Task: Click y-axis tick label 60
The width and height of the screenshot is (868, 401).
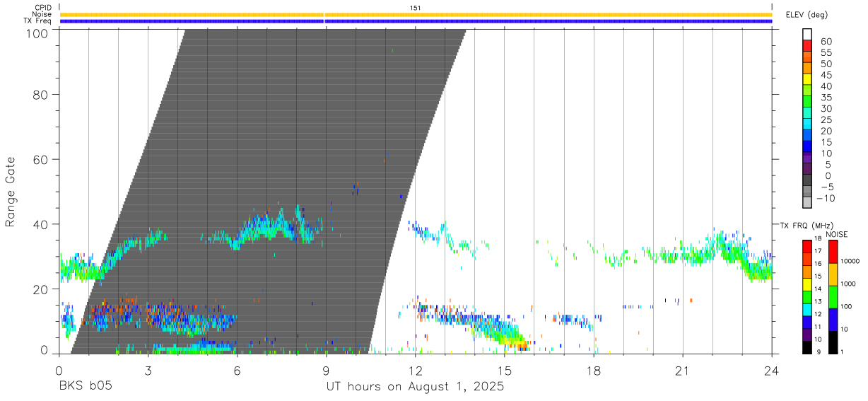Action: (40, 159)
